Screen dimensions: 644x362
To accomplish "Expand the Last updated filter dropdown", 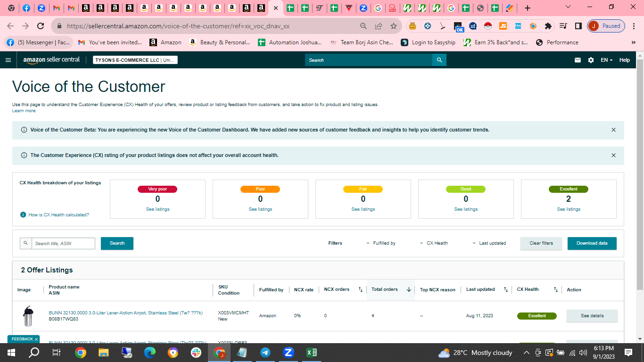I will point(489,243).
